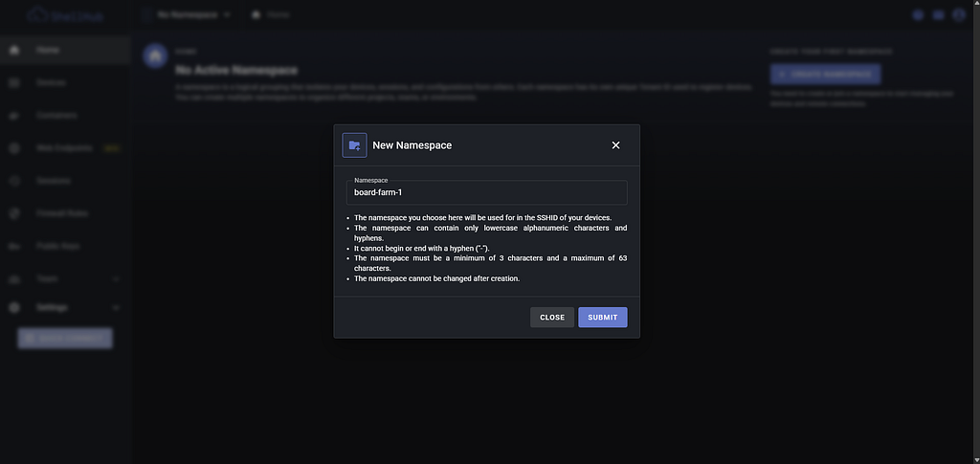Click the CLOSE button in the dialog

tap(552, 318)
